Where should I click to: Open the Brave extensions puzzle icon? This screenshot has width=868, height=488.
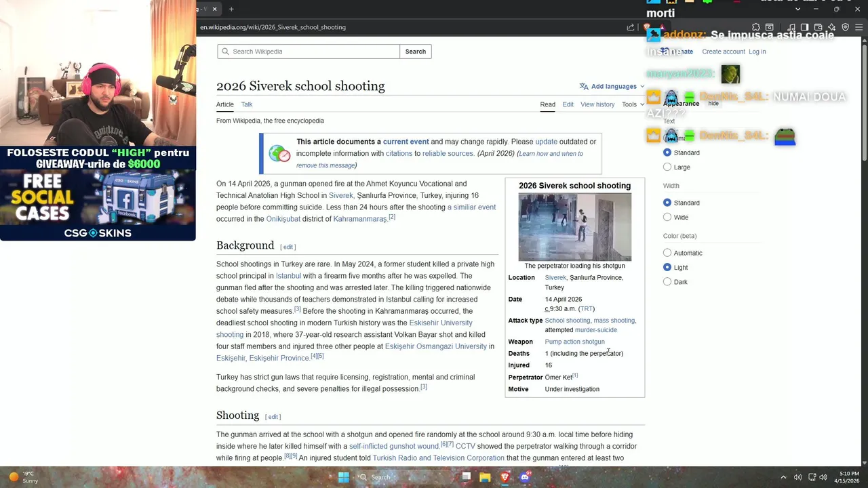(756, 27)
